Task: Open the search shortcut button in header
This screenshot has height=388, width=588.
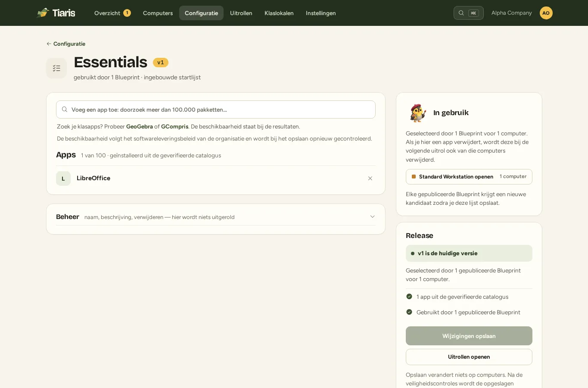Action: coord(468,13)
